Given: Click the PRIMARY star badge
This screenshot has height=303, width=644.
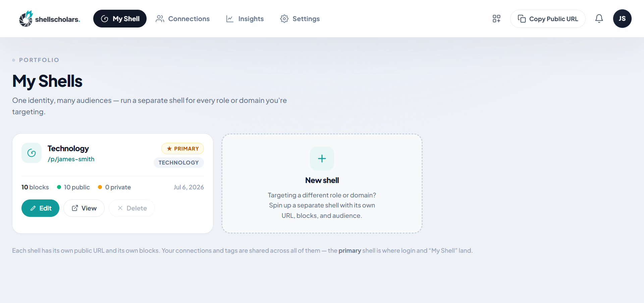Looking at the screenshot, I should point(182,148).
